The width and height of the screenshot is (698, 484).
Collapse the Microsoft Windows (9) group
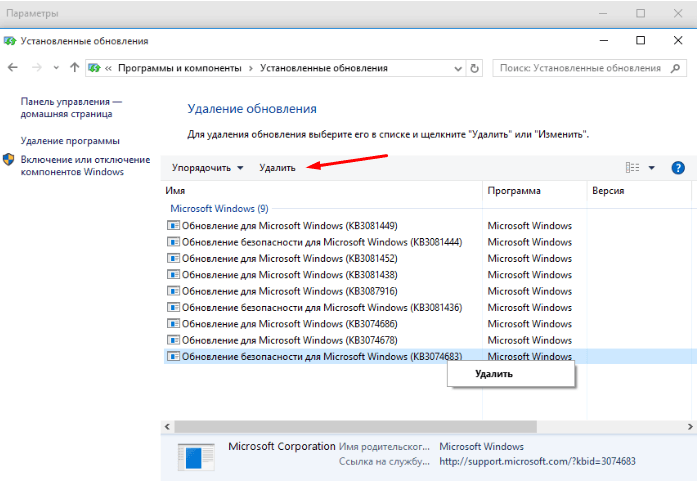point(219,208)
